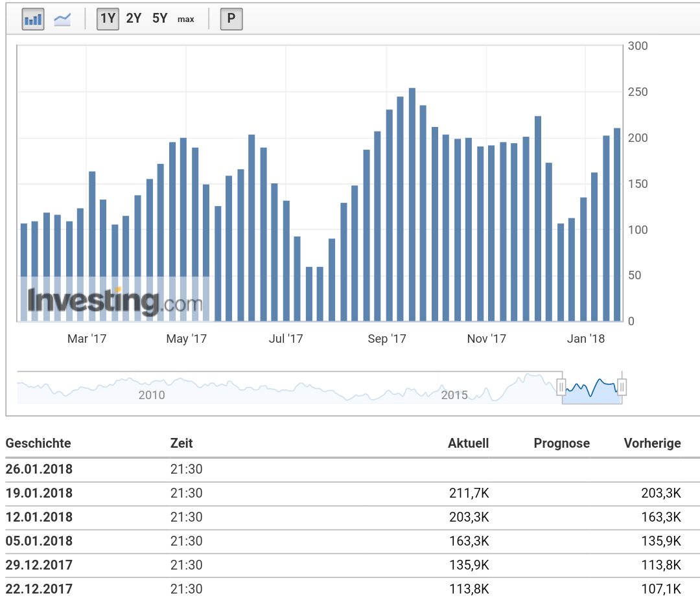Viewport: 700px width, 611px height.
Task: Click the Aktuell column header
Action: (x=469, y=443)
